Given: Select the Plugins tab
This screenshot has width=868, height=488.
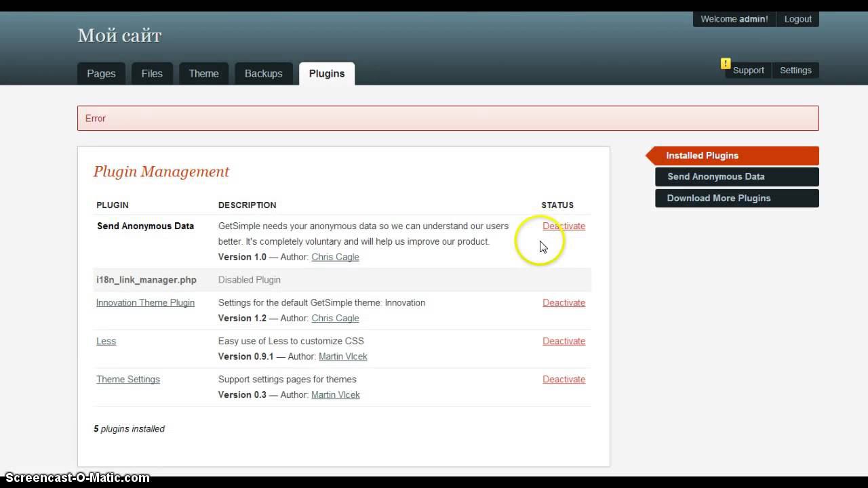Looking at the screenshot, I should tap(327, 73).
